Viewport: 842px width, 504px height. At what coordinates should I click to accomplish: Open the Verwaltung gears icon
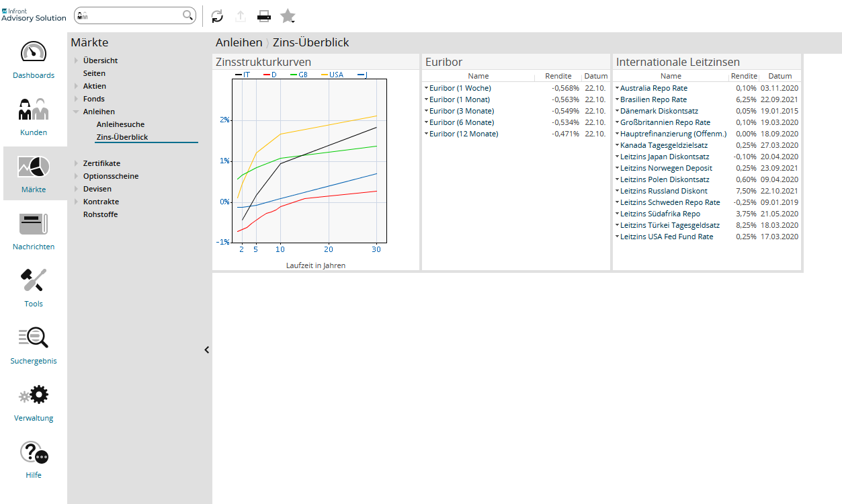click(34, 395)
